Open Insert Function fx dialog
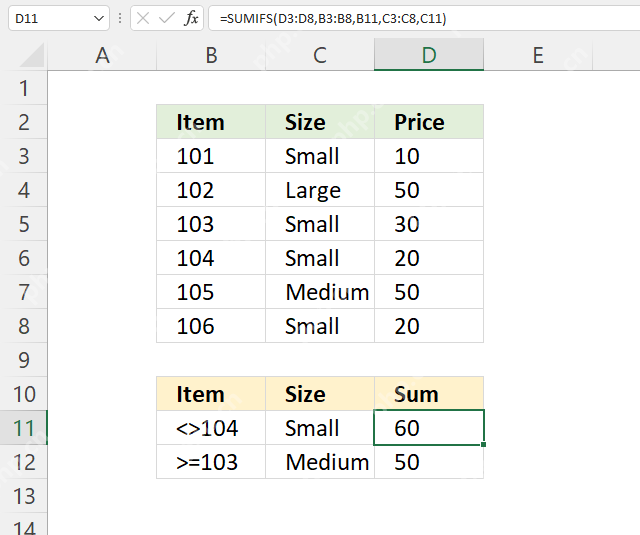This screenshot has height=535, width=640. 191,18
